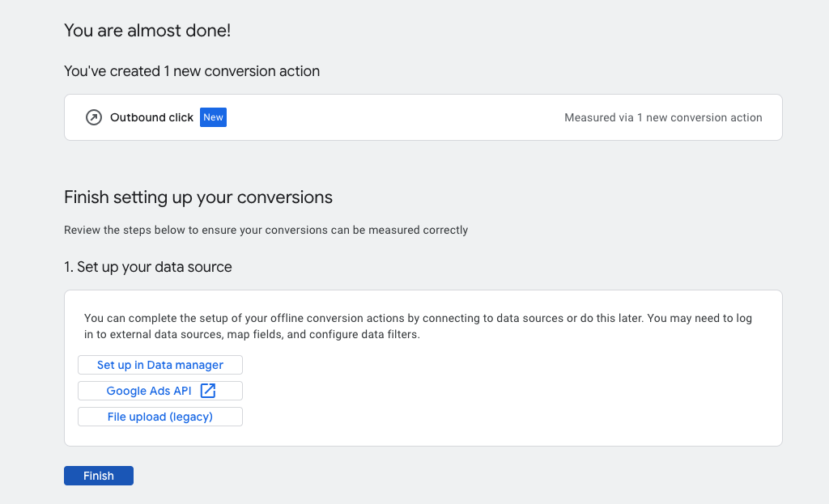Image resolution: width=829 pixels, height=504 pixels.
Task: Click the text 'in to external data sources'
Action: tap(151, 334)
